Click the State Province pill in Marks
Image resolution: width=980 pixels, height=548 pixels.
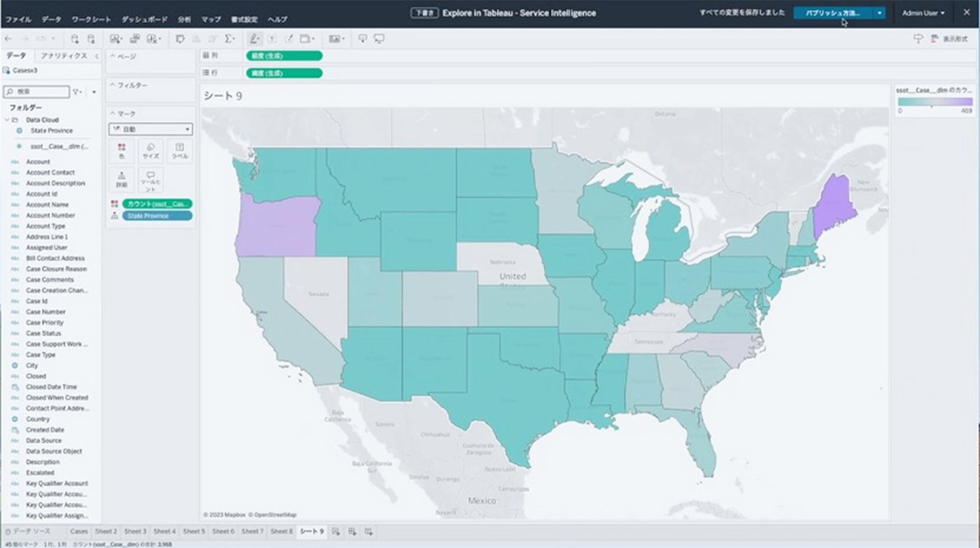click(157, 216)
